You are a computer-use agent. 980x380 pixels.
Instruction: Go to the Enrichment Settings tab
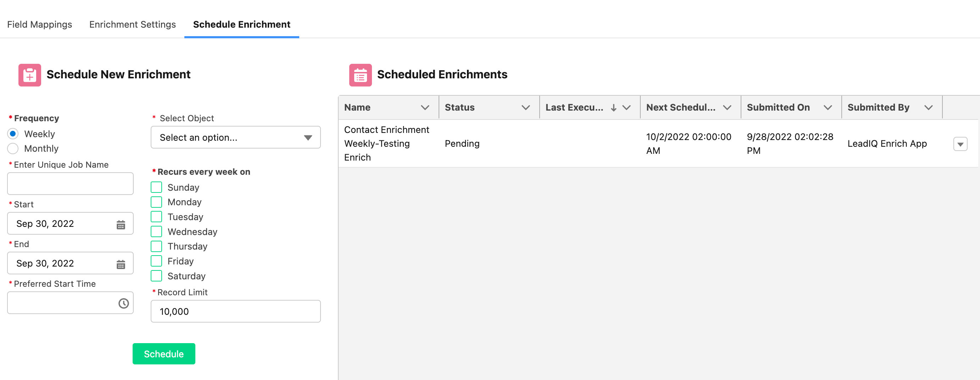pyautogui.click(x=132, y=24)
